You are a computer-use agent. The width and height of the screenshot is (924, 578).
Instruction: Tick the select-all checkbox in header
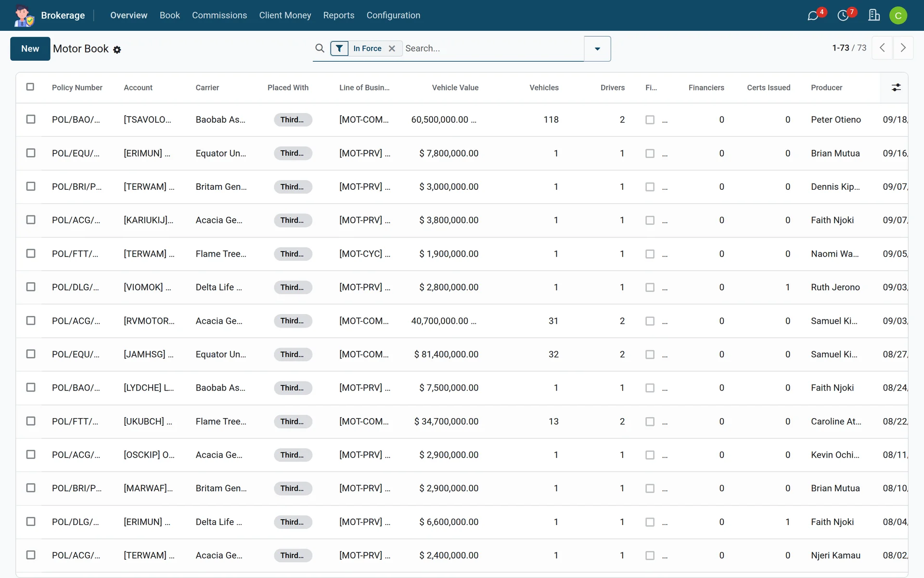(x=30, y=87)
